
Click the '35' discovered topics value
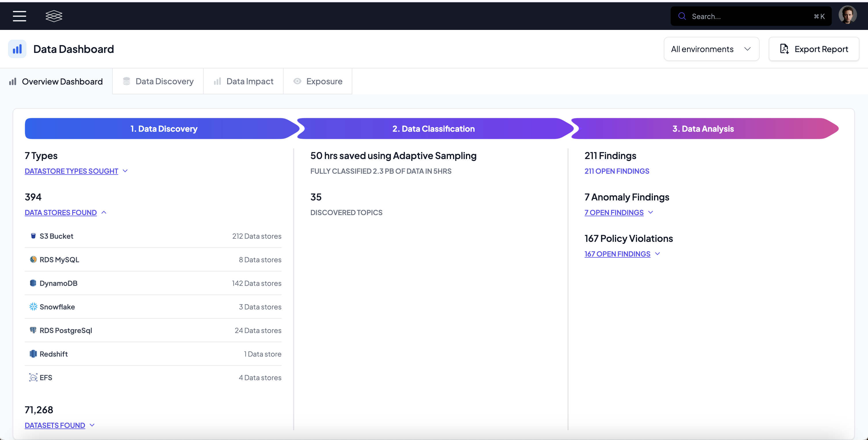tap(316, 197)
